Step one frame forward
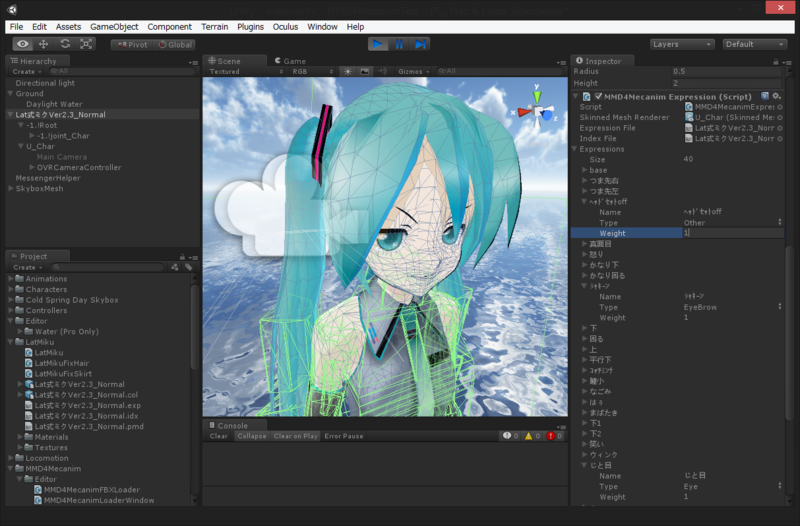 [x=420, y=44]
